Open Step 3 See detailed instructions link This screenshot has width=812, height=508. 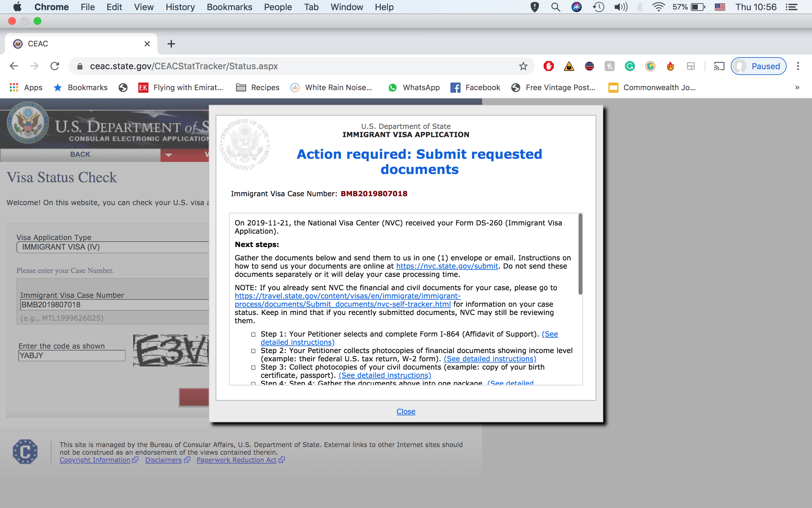[x=385, y=375]
